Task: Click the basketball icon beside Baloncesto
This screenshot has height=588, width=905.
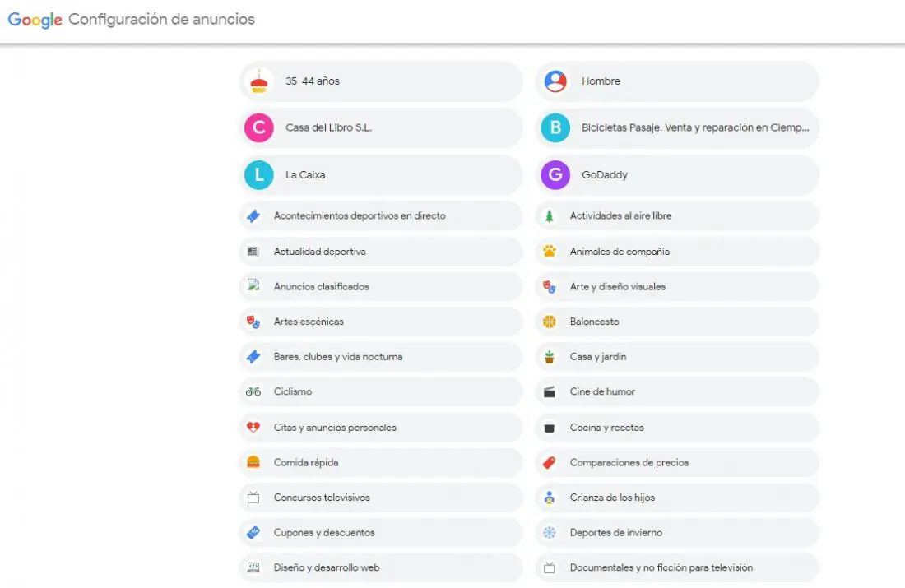Action: 550,322
